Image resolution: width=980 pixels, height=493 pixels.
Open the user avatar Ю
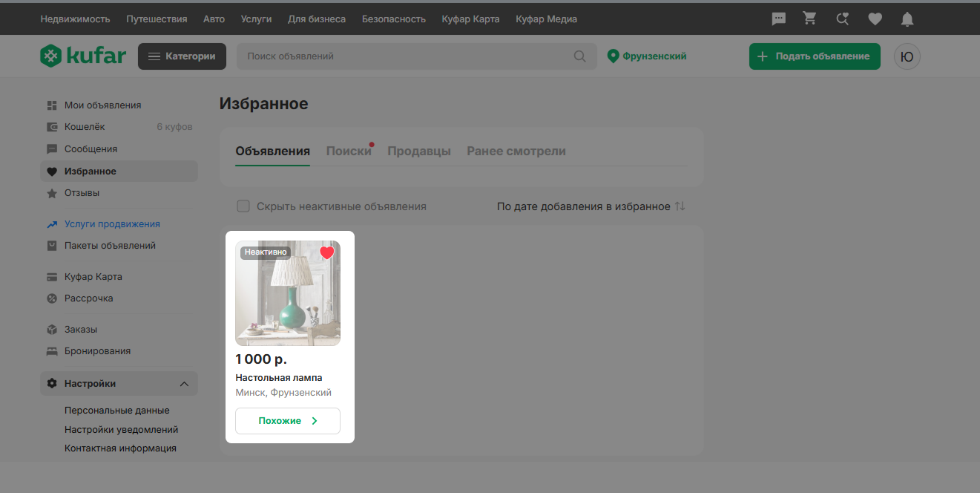(907, 56)
